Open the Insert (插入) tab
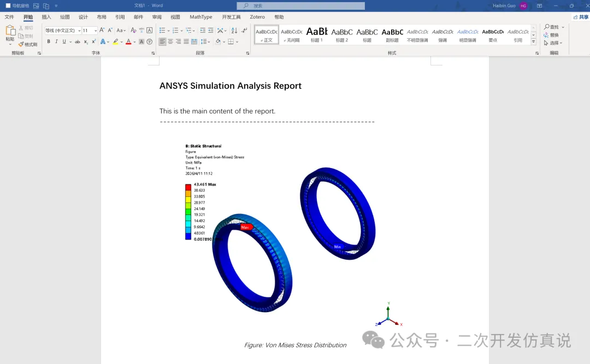 (46, 17)
